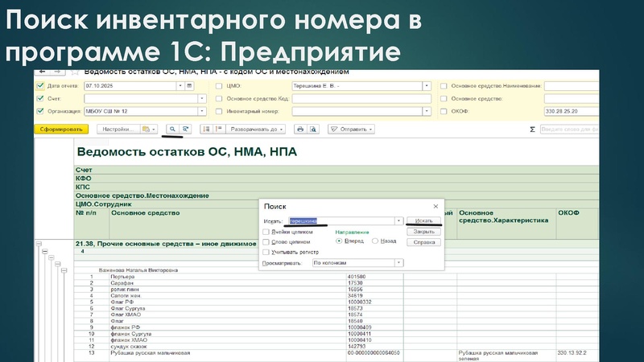Image resolution: width=644 pixels, height=362 pixels.
Task: Click the forward arrow navigation icon
Action: coord(57,72)
